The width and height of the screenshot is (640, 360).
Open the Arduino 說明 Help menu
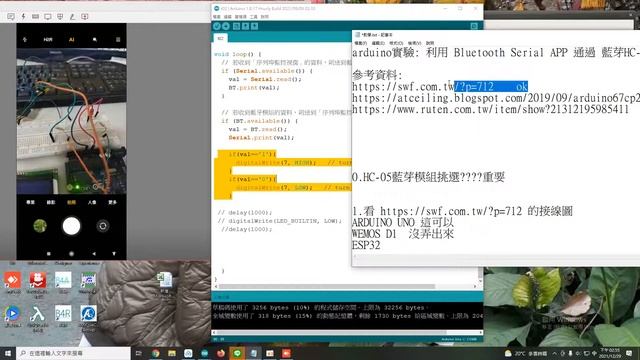(x=264, y=17)
